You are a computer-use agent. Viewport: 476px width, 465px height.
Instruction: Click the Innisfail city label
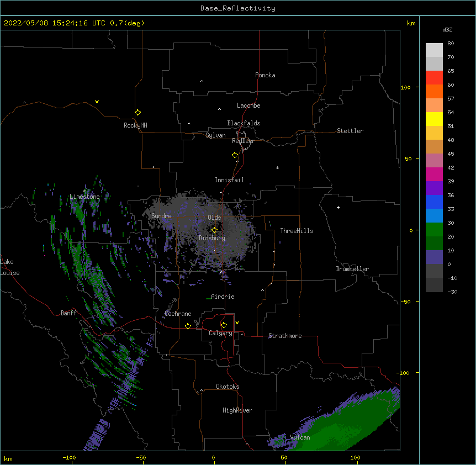tap(229, 180)
